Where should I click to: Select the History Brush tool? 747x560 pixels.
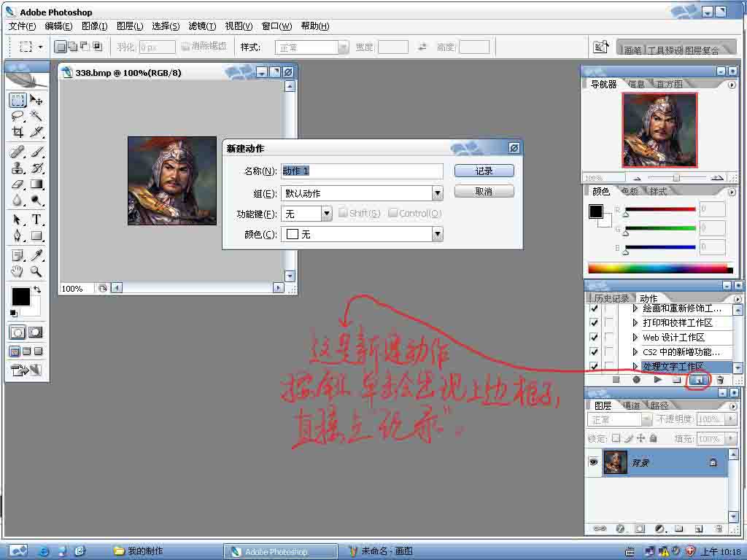[x=36, y=168]
